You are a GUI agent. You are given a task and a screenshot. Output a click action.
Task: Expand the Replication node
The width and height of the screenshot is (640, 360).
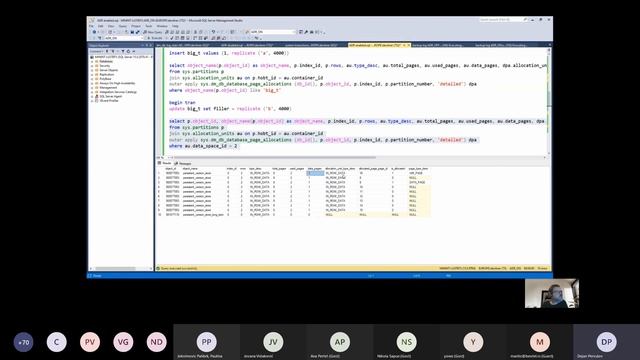point(92,75)
